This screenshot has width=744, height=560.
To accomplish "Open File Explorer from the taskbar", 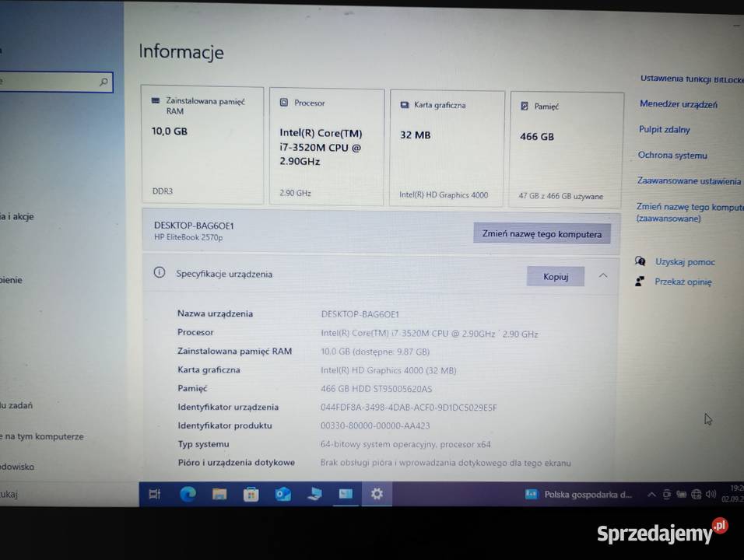I will pyautogui.click(x=219, y=494).
